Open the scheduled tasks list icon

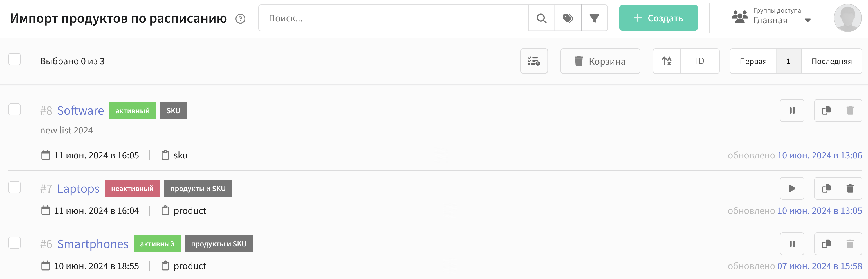coord(534,61)
